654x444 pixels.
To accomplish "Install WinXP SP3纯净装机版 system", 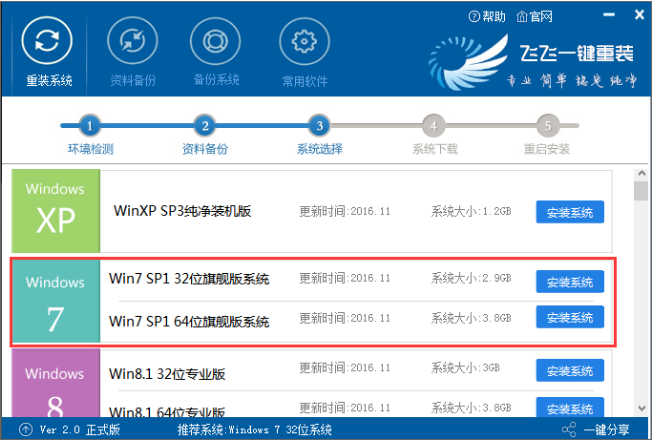I will tap(570, 212).
